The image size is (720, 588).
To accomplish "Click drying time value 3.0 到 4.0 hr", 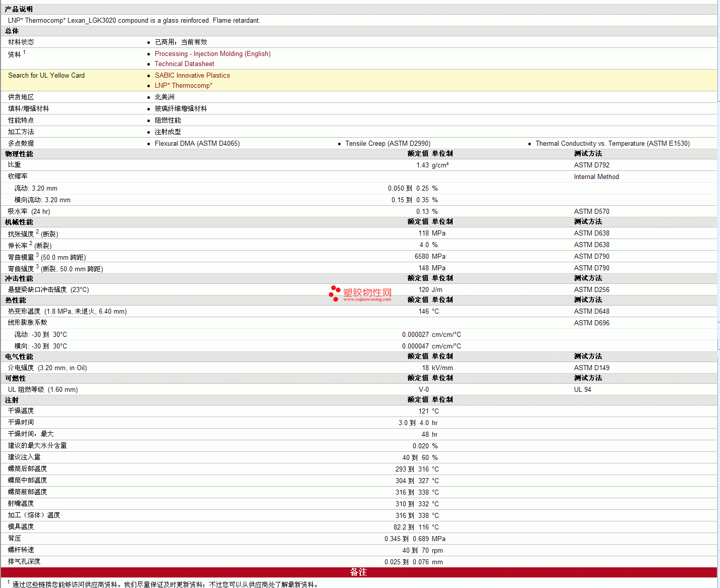I will pos(418,423).
